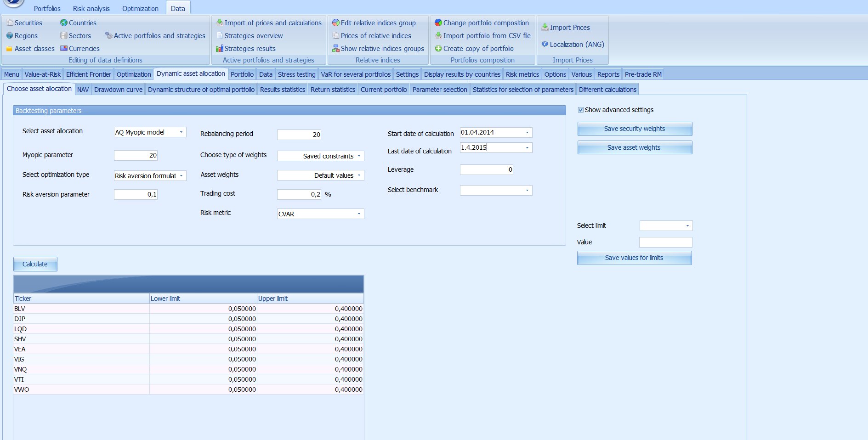Open the Select optimization type dropdown
This screenshot has width=868, height=440.
coord(181,176)
